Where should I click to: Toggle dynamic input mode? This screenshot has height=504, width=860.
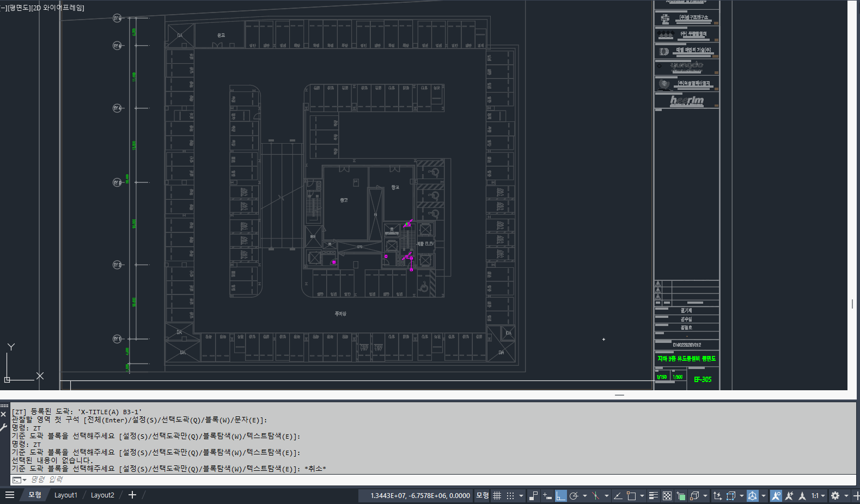[547, 496]
